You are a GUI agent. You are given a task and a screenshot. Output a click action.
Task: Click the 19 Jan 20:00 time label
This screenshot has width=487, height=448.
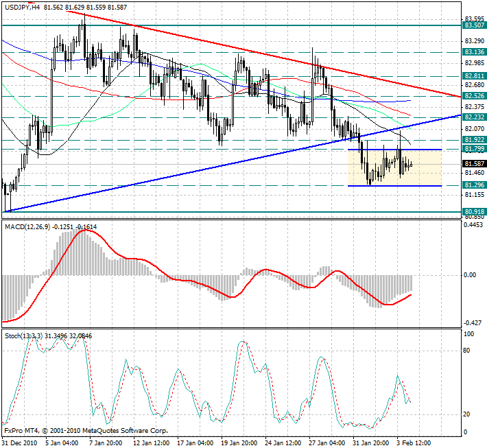[x=239, y=443]
